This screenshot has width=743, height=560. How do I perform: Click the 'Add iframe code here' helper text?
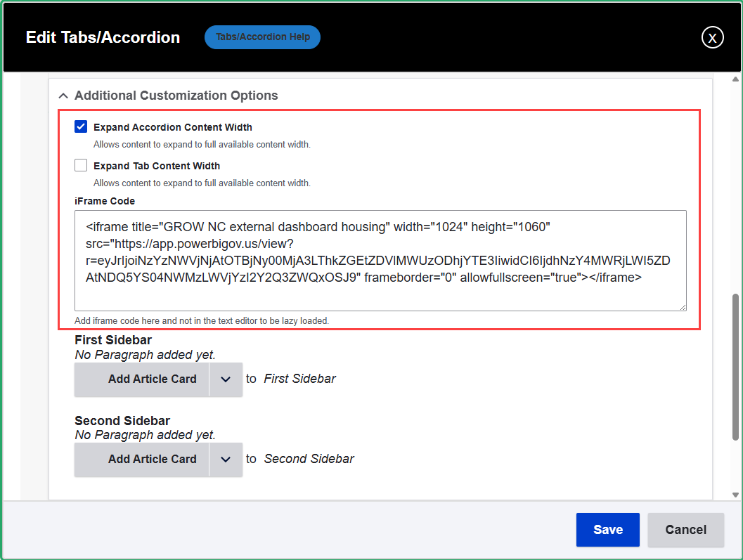(201, 320)
